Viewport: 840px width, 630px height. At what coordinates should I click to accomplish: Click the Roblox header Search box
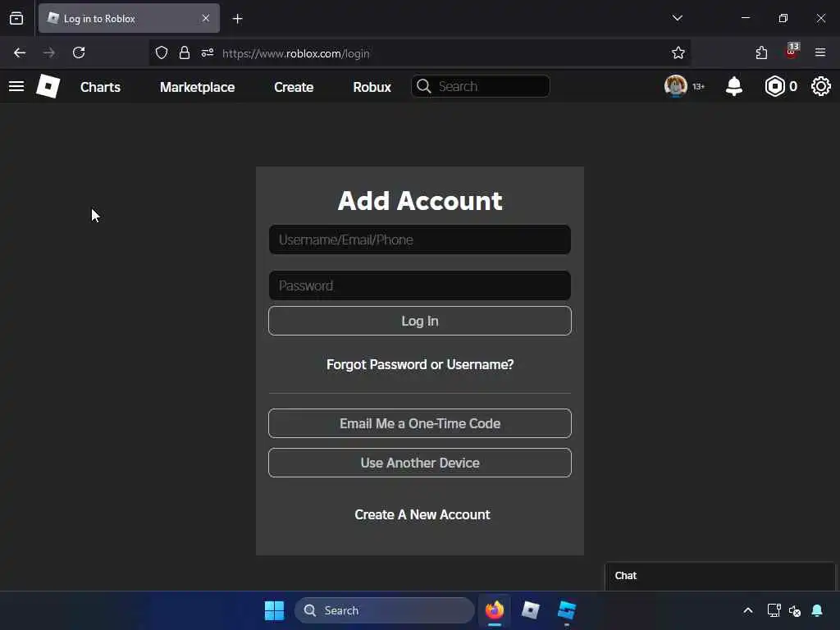[x=481, y=86]
